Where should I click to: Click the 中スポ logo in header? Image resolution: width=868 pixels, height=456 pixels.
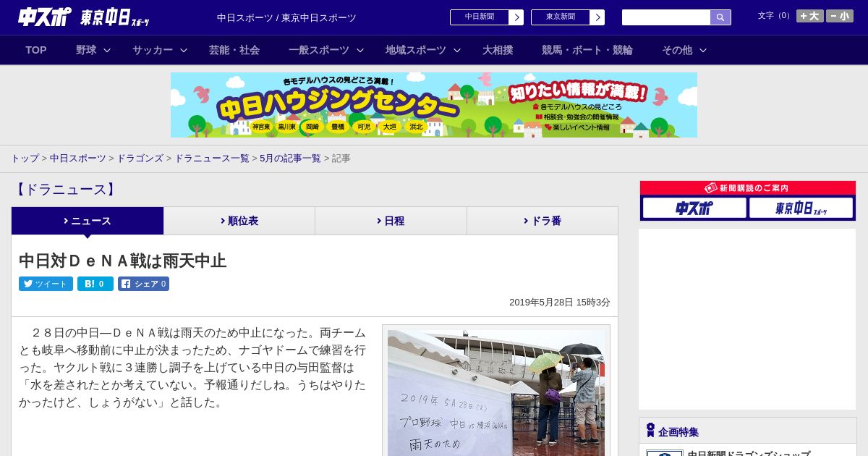point(44,17)
